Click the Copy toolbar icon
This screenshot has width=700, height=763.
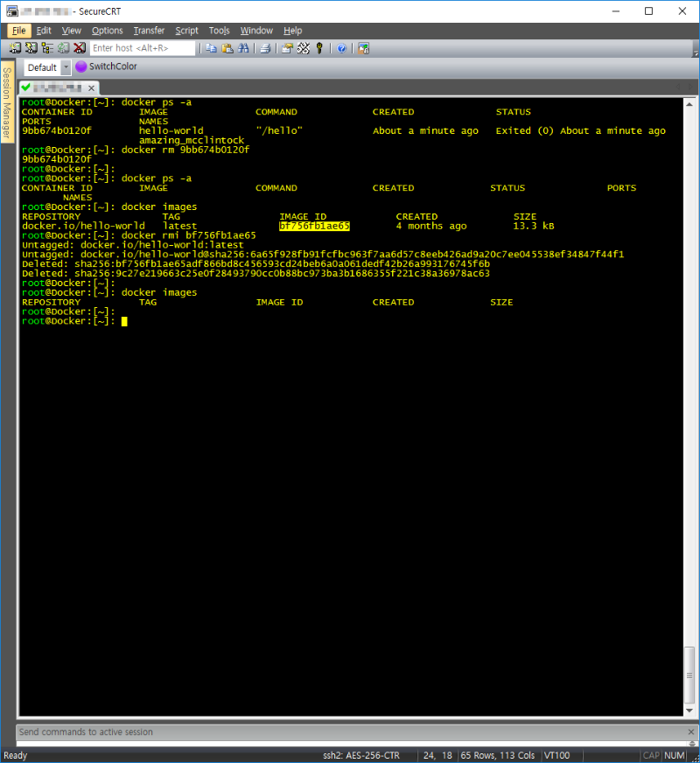(x=211, y=48)
